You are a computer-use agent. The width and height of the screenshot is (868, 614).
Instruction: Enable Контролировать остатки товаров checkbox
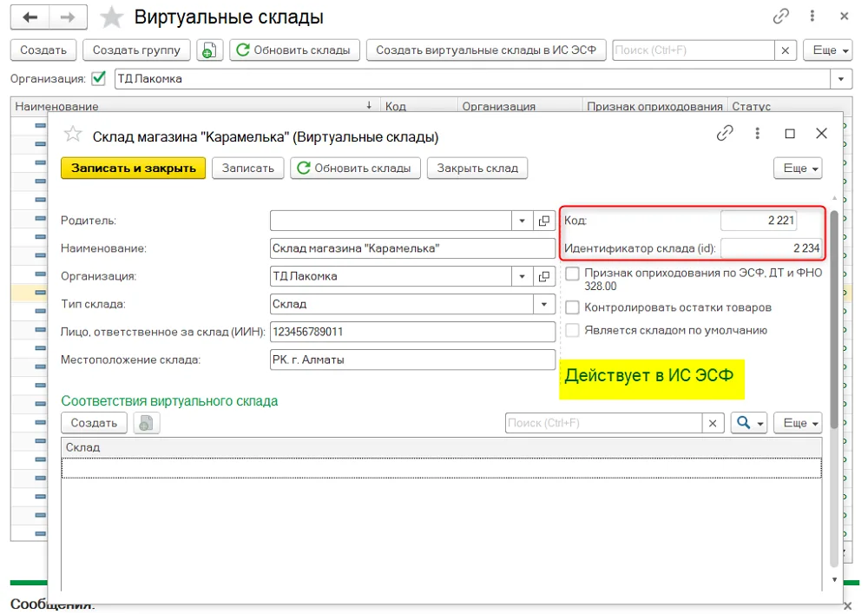click(572, 307)
